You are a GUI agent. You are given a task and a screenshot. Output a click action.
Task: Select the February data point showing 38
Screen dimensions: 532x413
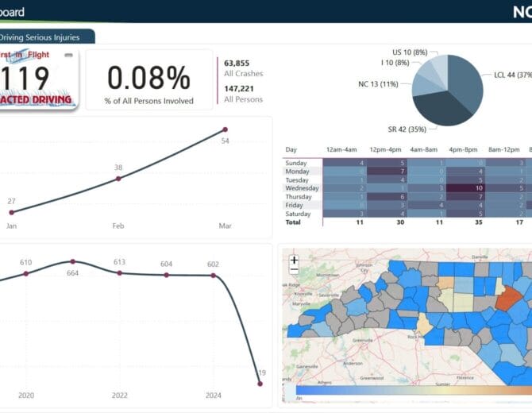pos(118,179)
